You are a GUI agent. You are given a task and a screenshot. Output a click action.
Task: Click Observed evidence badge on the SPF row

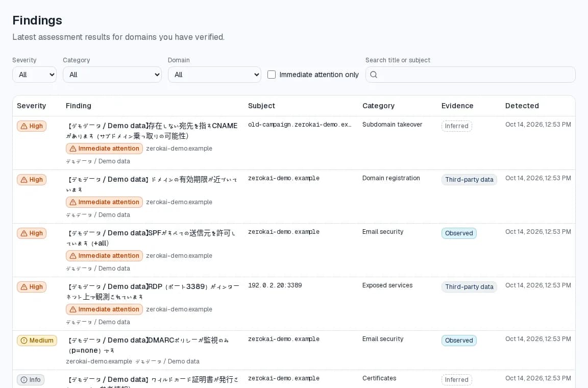459,233
